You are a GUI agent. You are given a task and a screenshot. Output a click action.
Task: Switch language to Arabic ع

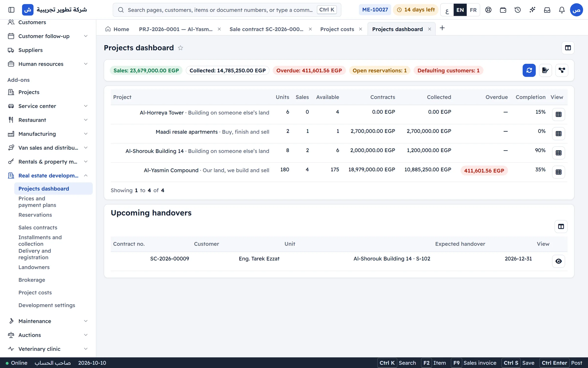coord(447,10)
